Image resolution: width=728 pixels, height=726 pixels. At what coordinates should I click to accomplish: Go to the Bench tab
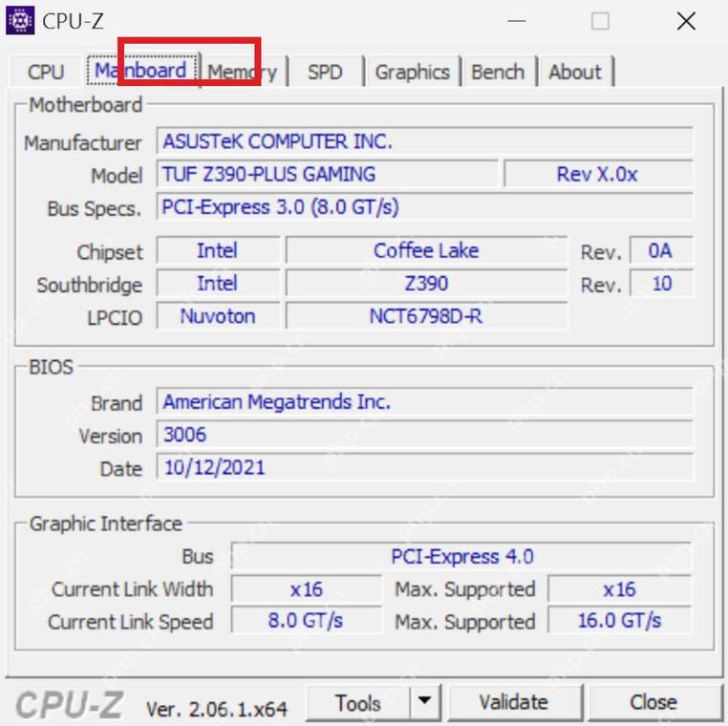tap(498, 73)
